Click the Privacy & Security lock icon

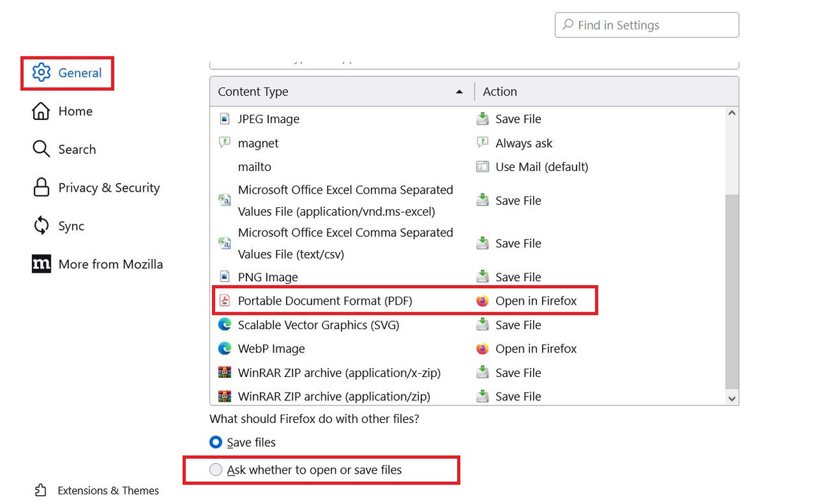click(41, 187)
